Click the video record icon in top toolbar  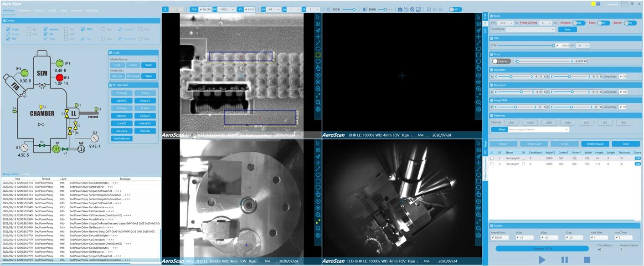click(406, 9)
